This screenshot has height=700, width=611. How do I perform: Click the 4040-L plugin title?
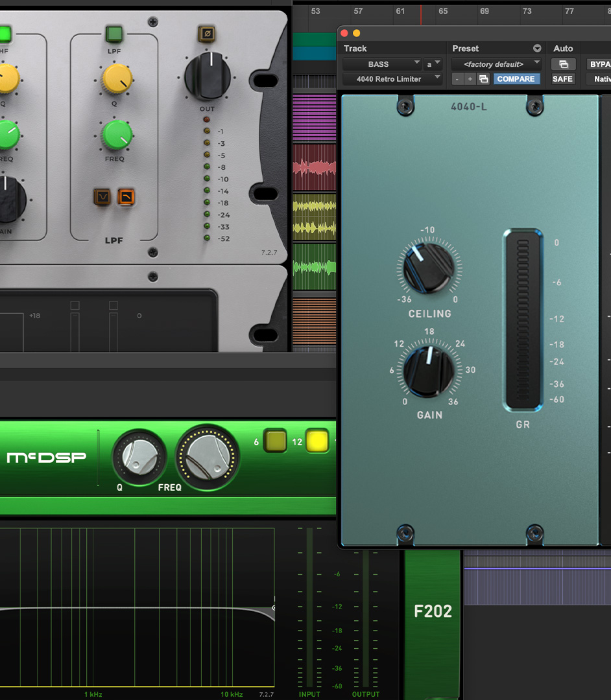tap(469, 107)
